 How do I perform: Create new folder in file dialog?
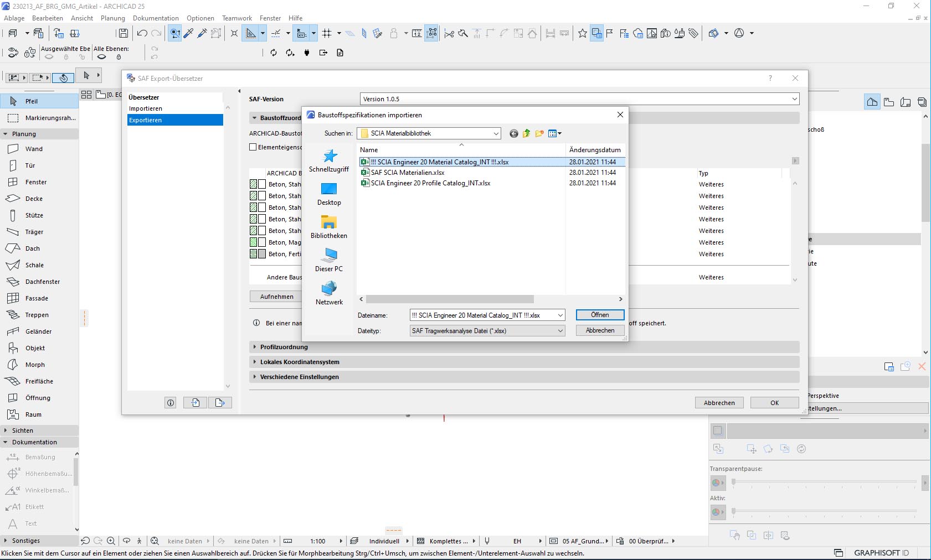(x=539, y=133)
